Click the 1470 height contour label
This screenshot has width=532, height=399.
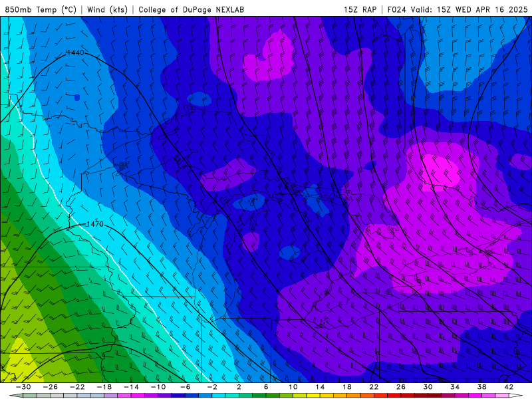tap(94, 224)
